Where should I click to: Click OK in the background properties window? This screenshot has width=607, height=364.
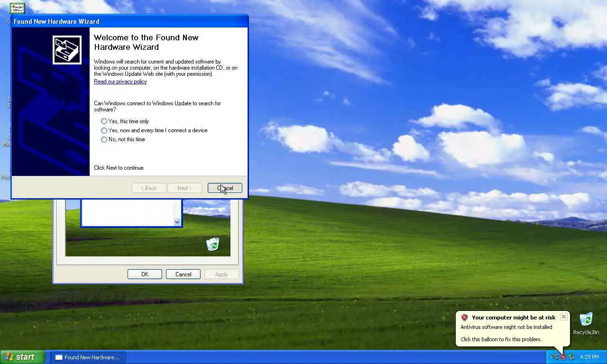(x=145, y=274)
